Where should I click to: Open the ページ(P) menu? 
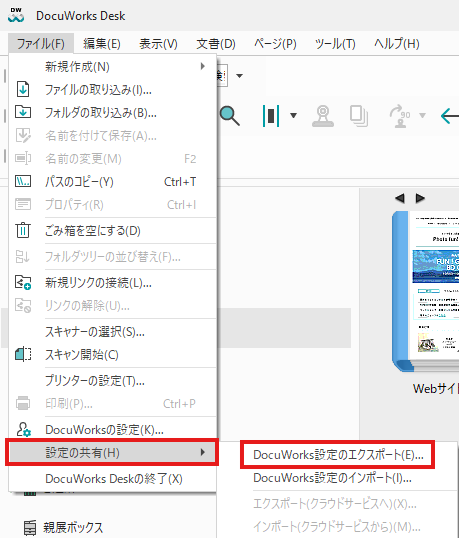[275, 44]
